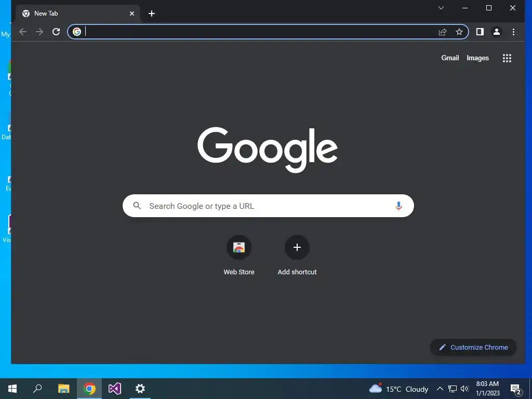This screenshot has width=532, height=399.
Task: Open Chrome's three-dot menu
Action: [x=513, y=32]
